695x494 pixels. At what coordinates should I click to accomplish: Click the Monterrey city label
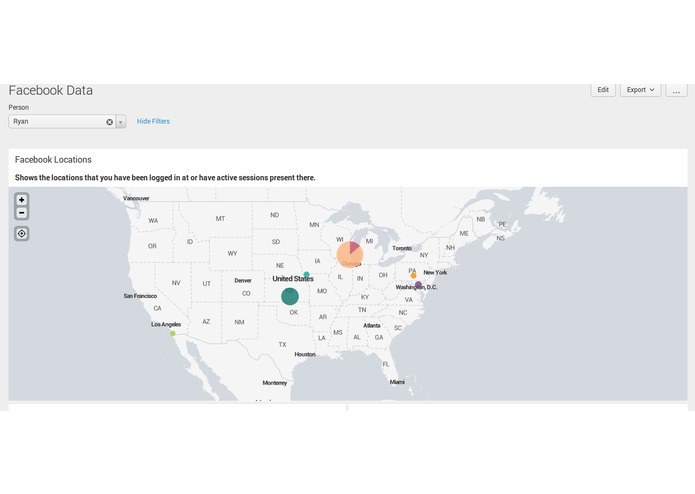click(x=275, y=383)
